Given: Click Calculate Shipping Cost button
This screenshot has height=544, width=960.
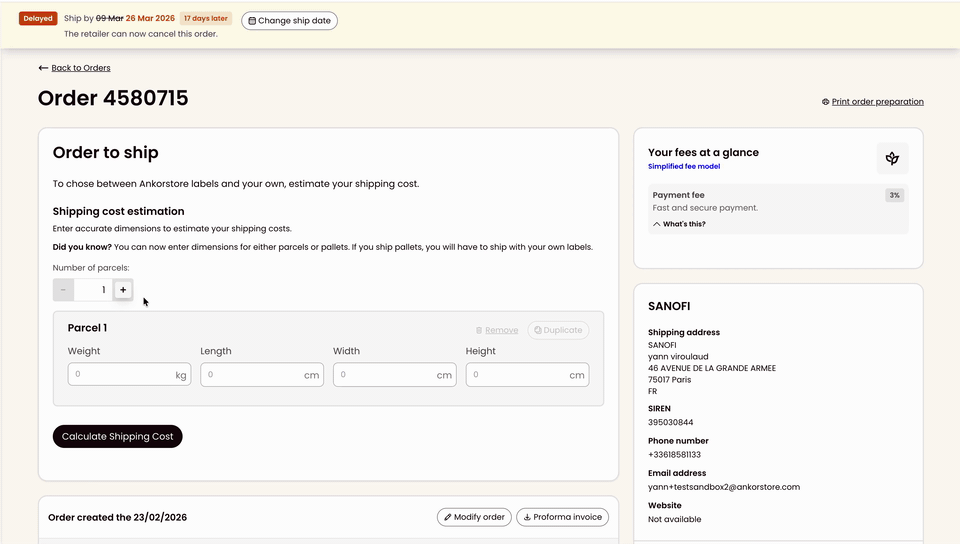Looking at the screenshot, I should pos(118,436).
